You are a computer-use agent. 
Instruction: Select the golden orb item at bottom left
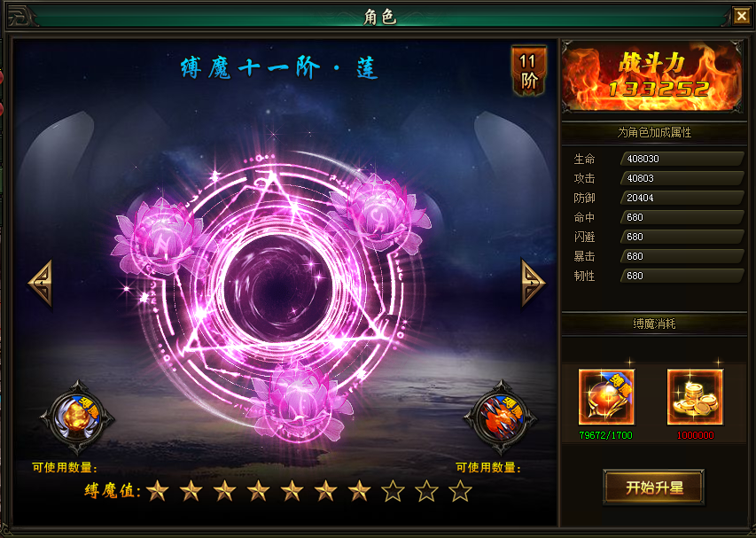76,417
